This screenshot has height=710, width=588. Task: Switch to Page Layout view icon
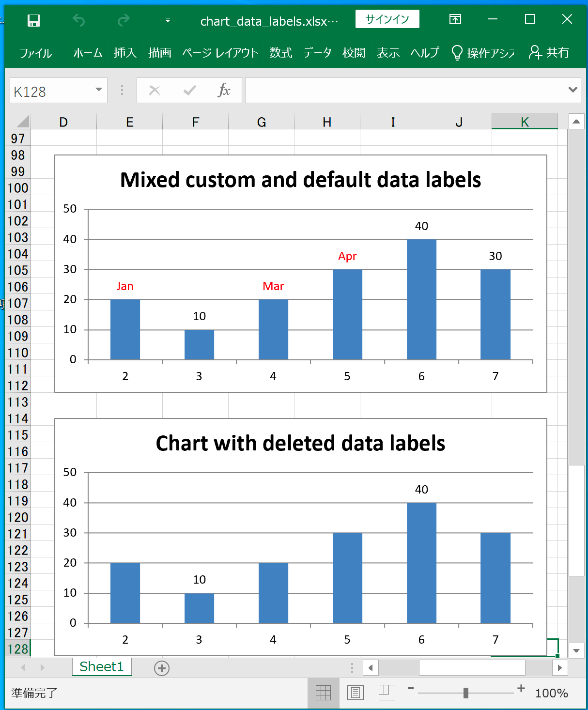356,693
